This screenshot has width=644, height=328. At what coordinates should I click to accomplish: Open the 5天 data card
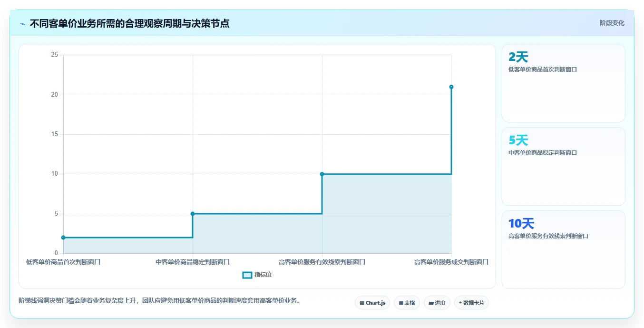(563, 166)
